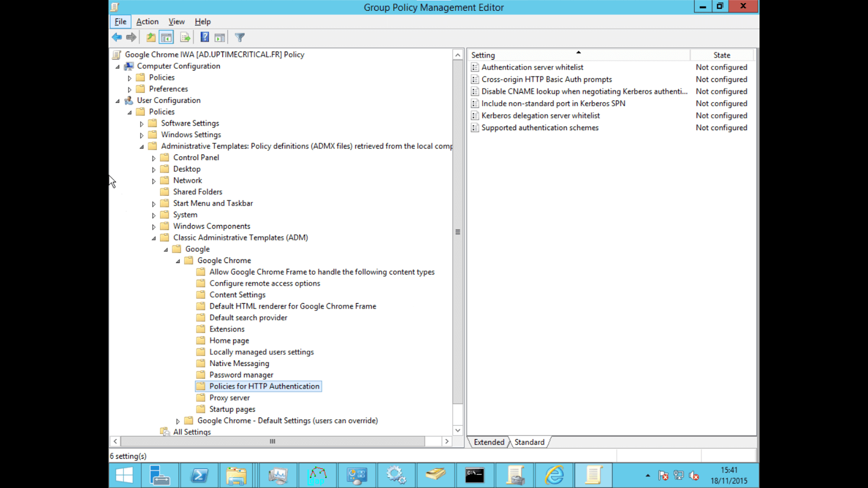Launch PowerShell from the taskbar
The image size is (868, 488).
pos(199,475)
